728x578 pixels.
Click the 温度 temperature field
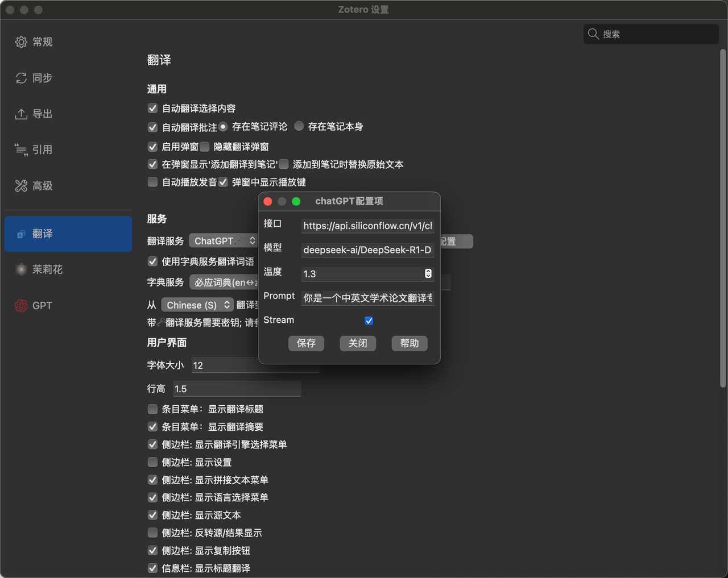pyautogui.click(x=367, y=274)
